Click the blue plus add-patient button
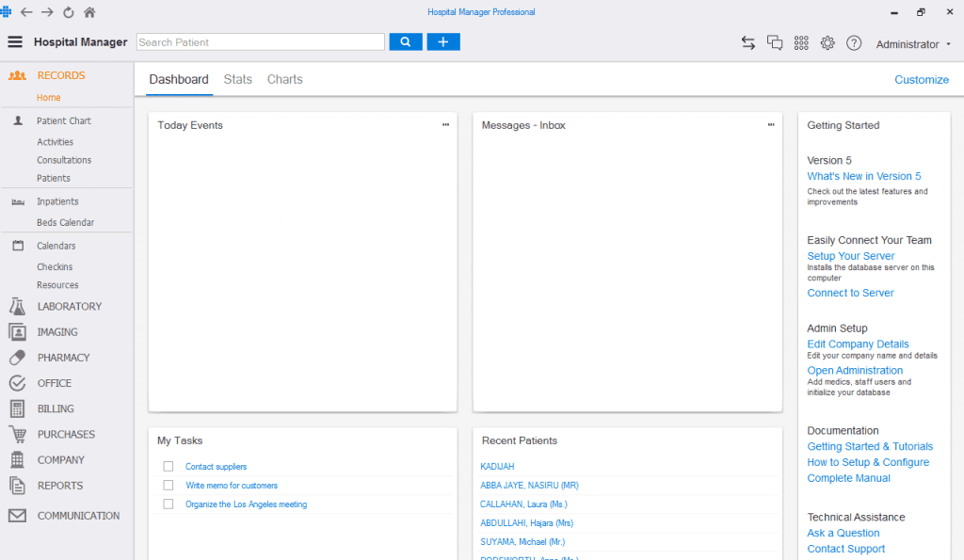 [x=443, y=42]
